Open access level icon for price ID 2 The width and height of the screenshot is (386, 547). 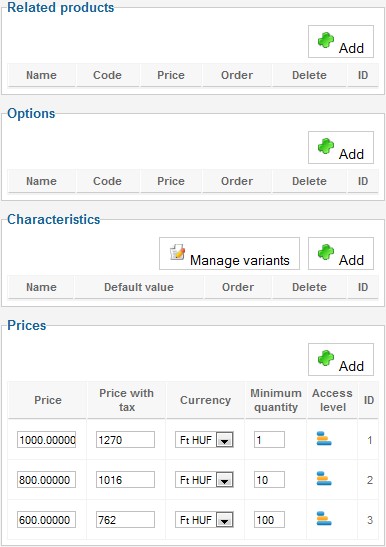(324, 479)
